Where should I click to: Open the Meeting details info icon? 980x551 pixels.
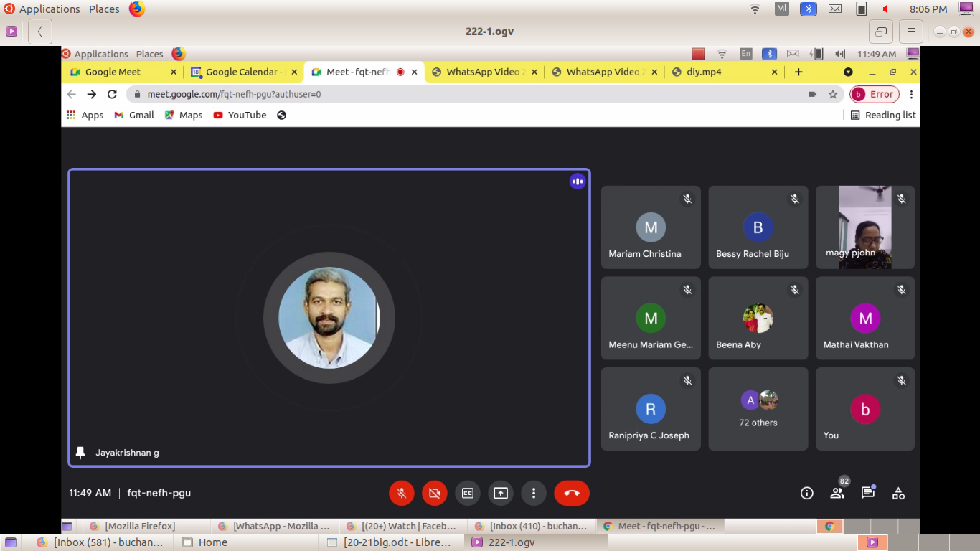point(807,493)
